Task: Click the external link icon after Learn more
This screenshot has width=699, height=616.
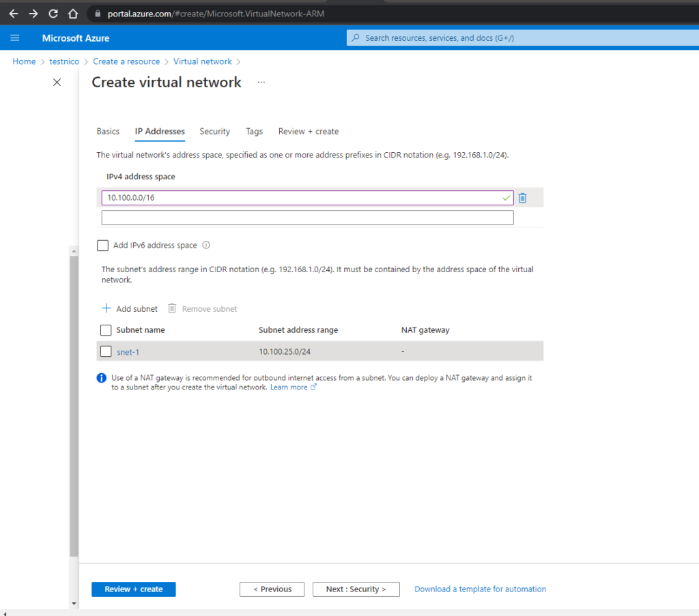Action: 313,387
